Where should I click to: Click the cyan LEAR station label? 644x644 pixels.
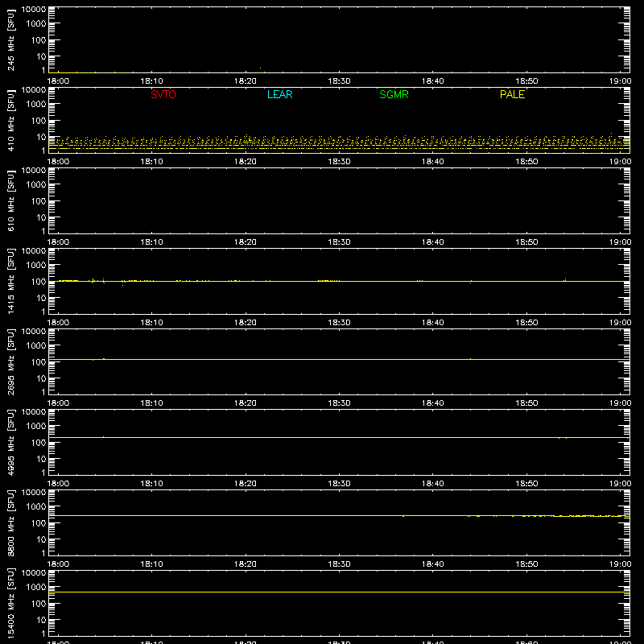[x=279, y=94]
